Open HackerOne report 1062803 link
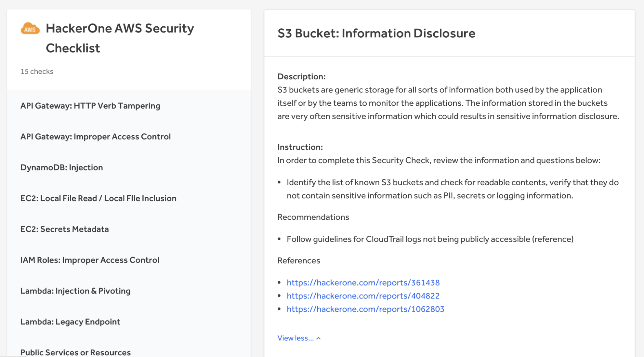This screenshot has height=357, width=644. coord(365,309)
